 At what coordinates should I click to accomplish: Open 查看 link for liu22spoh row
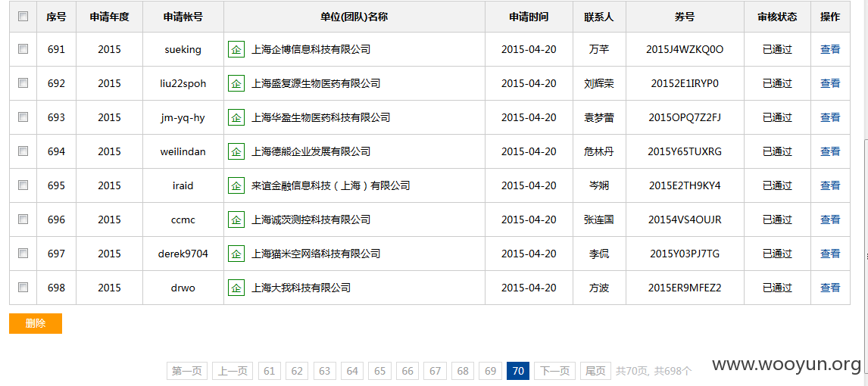point(830,83)
